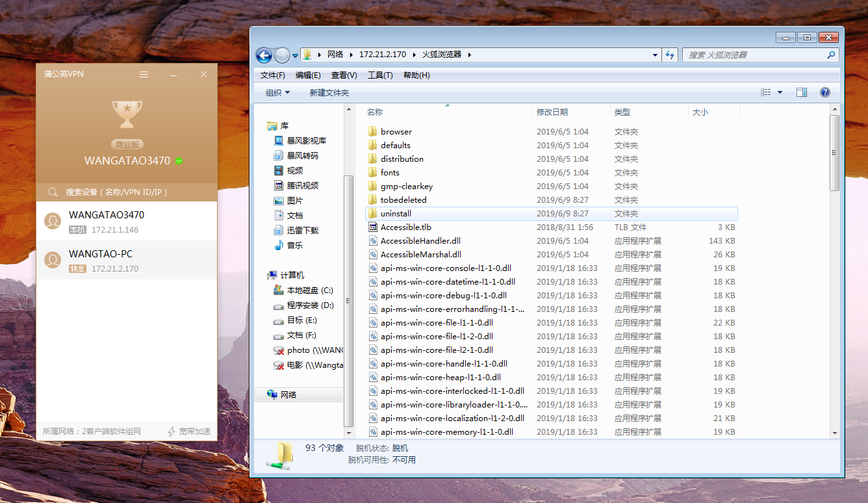Select the WANGTAO-PC device avatar
The height and width of the screenshot is (503, 868).
[x=53, y=261]
